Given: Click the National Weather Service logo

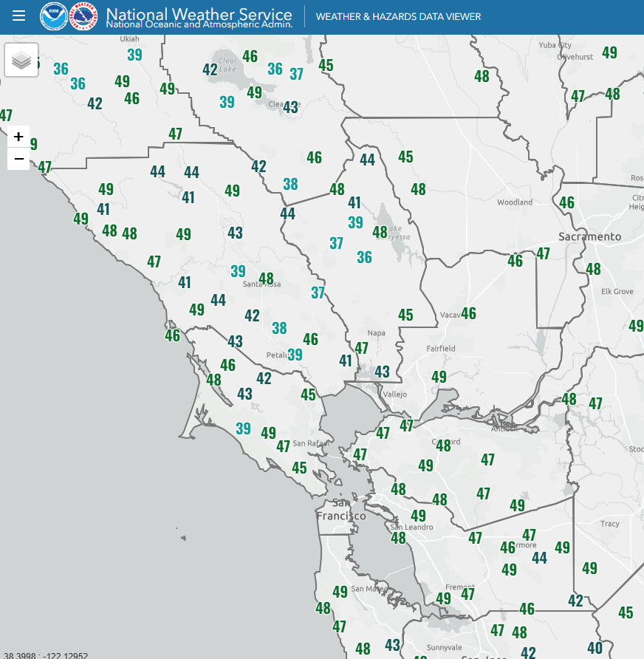Looking at the screenshot, I should (x=83, y=16).
